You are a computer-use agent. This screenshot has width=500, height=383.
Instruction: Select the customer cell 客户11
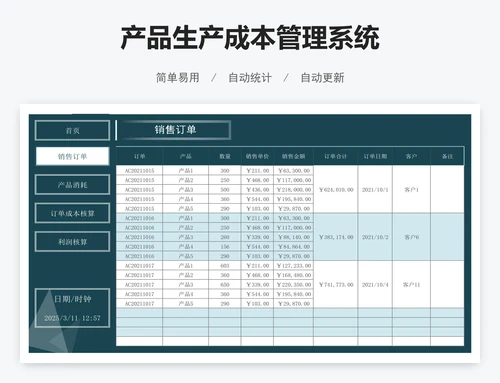[x=412, y=285]
